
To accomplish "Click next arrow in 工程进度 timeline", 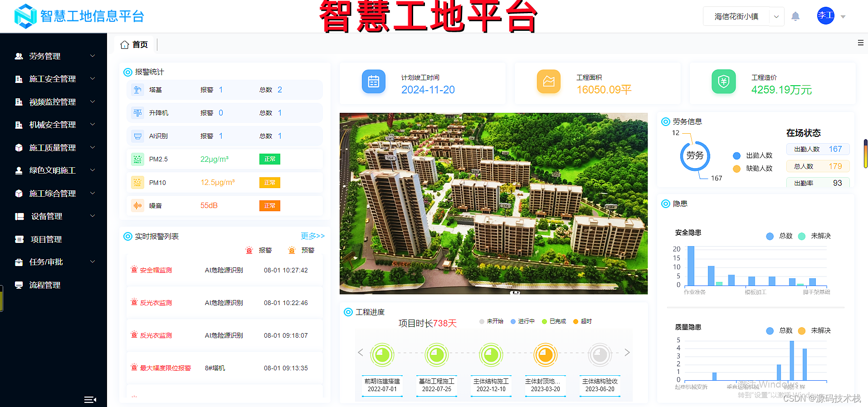I will (627, 353).
